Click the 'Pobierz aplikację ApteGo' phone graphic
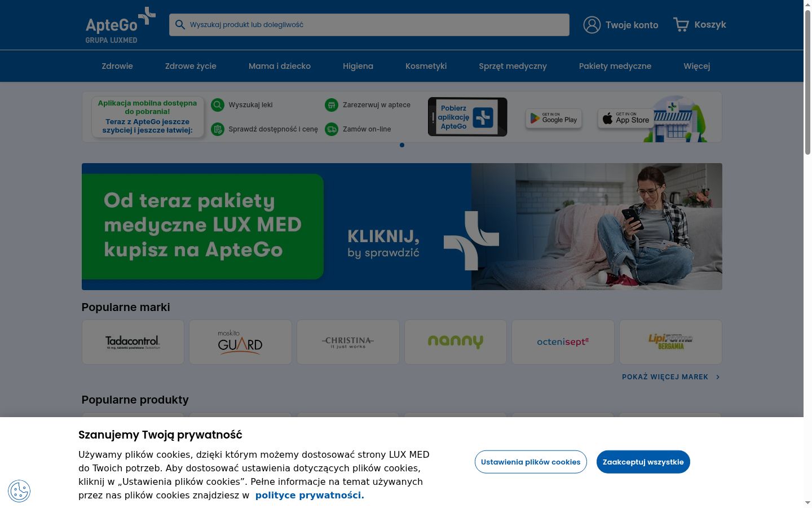The height and width of the screenshot is (508, 812). (467, 117)
